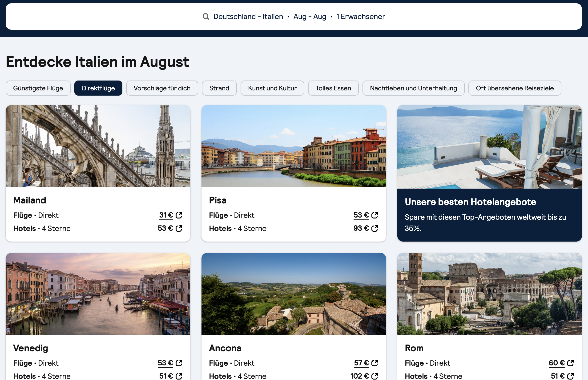
Task: Open the Unsere besten Hotelangebote card
Action: [490, 173]
